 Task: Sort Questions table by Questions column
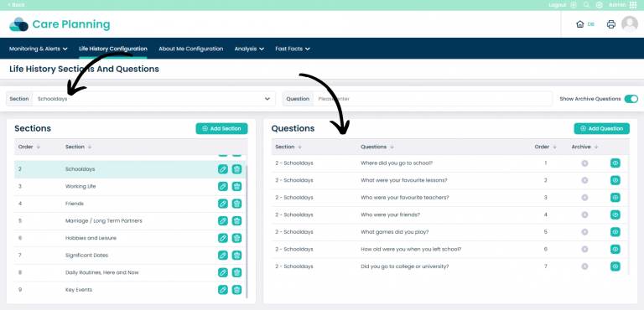coord(377,147)
